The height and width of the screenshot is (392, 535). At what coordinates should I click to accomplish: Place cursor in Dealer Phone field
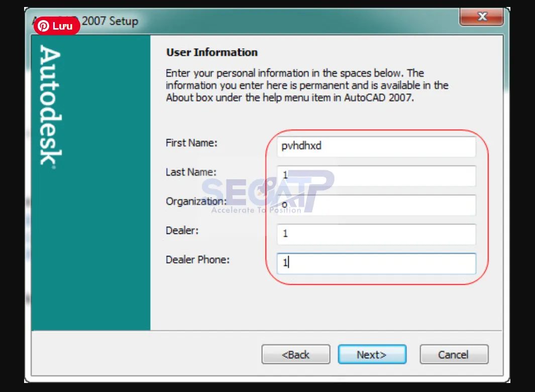point(375,263)
